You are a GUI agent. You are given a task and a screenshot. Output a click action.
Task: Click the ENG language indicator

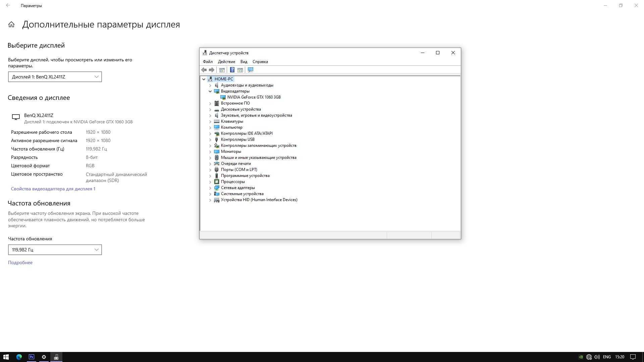point(607,357)
